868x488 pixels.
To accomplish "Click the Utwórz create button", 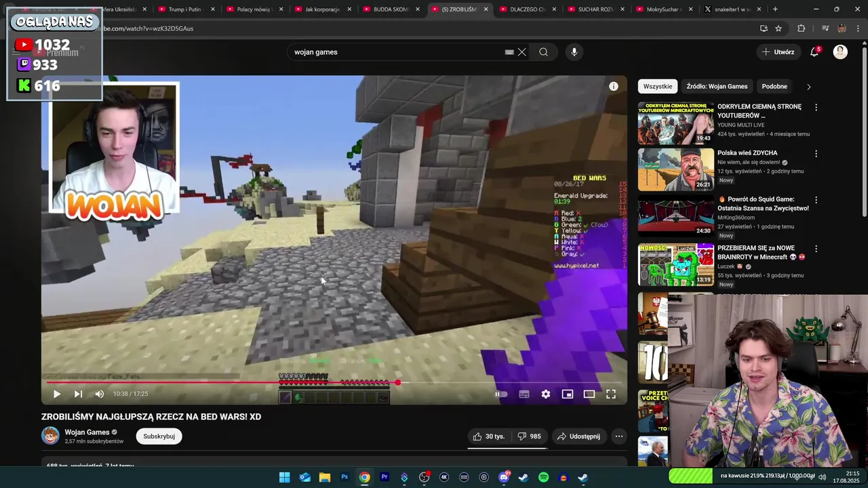I will click(777, 52).
